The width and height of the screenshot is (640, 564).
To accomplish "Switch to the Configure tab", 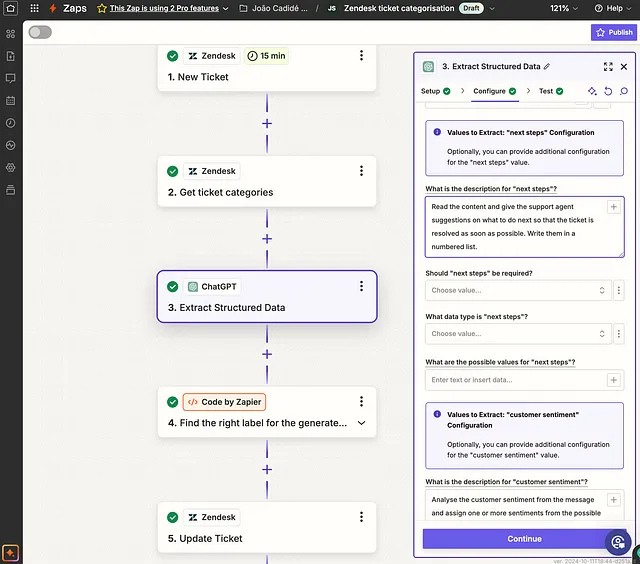I will [495, 91].
